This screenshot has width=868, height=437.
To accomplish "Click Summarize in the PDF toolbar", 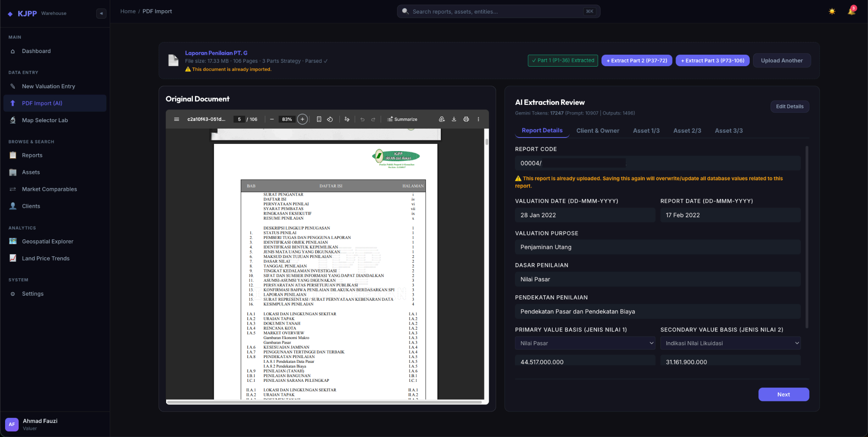I will 402,119.
